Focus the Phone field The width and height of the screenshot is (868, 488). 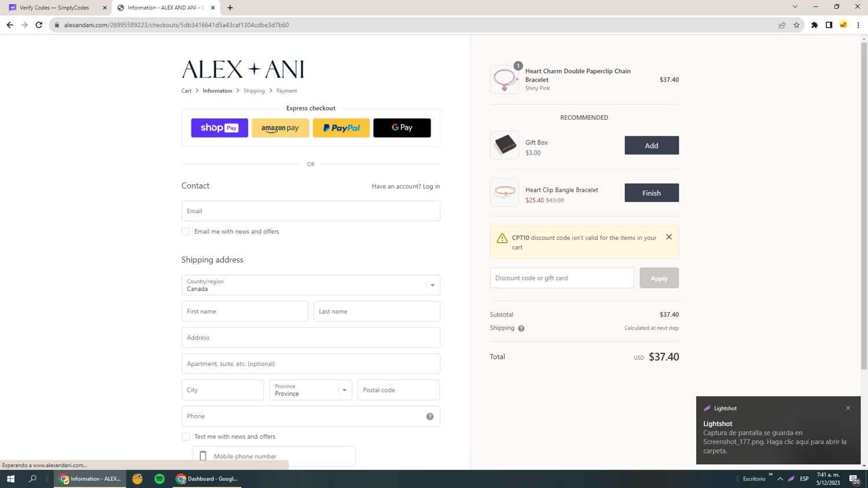(x=311, y=416)
